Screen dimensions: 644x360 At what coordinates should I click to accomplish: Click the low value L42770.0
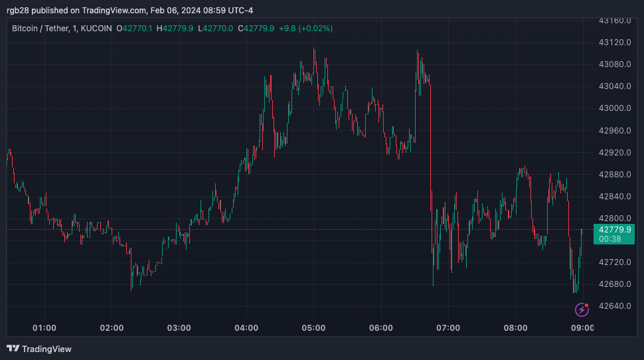[x=215, y=29]
